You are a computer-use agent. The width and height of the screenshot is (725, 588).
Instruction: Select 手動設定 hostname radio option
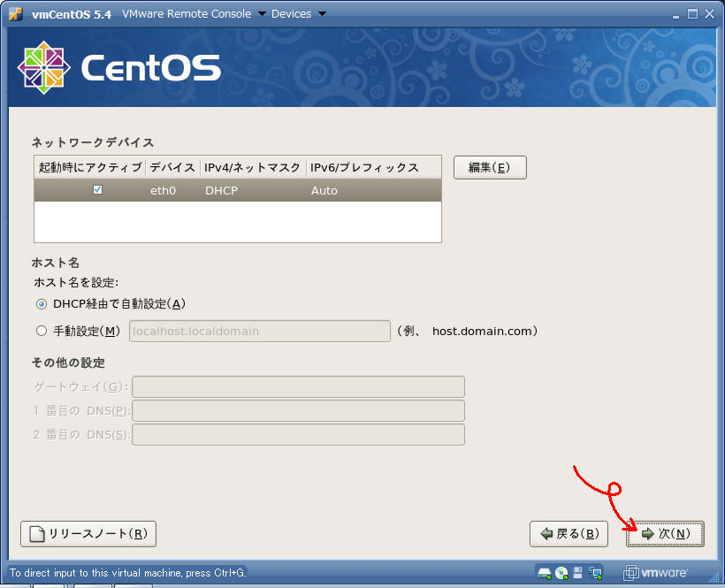(x=42, y=332)
